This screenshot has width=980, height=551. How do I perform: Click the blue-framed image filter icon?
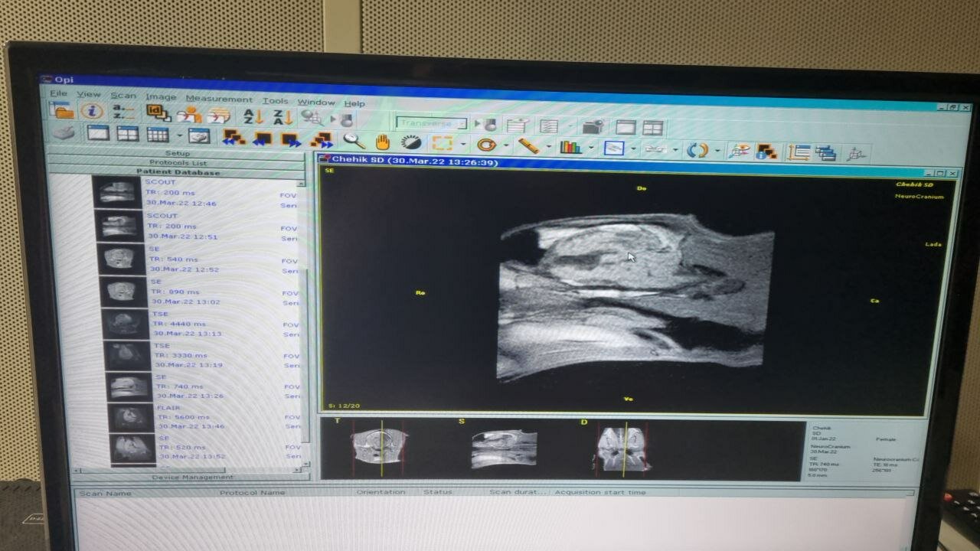coord(614,148)
